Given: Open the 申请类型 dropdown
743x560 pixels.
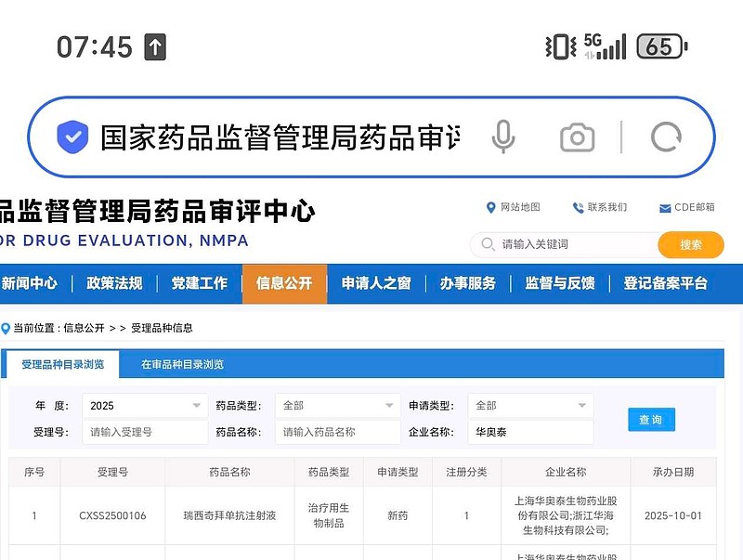Looking at the screenshot, I should [x=530, y=406].
